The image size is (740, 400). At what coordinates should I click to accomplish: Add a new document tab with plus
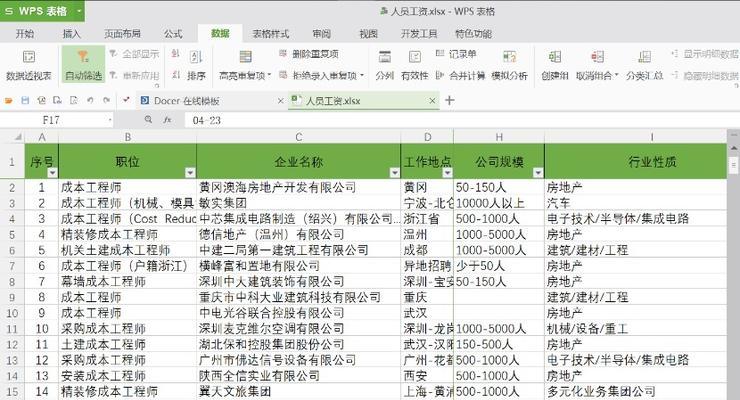(449, 100)
